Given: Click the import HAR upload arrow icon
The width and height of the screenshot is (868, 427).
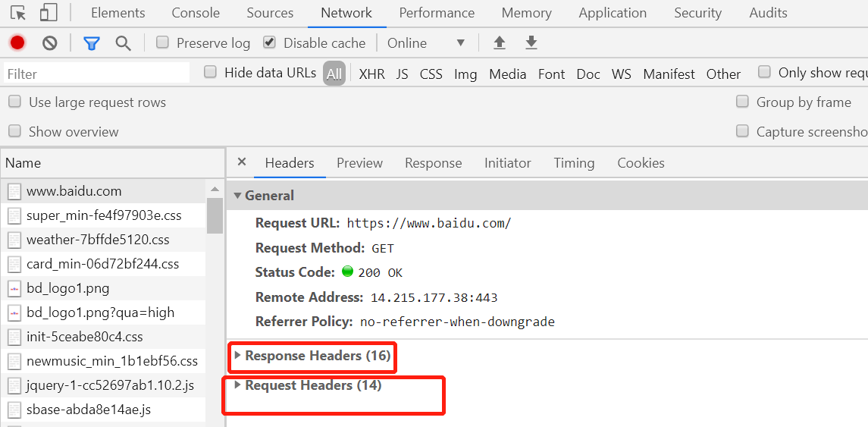Looking at the screenshot, I should [500, 42].
